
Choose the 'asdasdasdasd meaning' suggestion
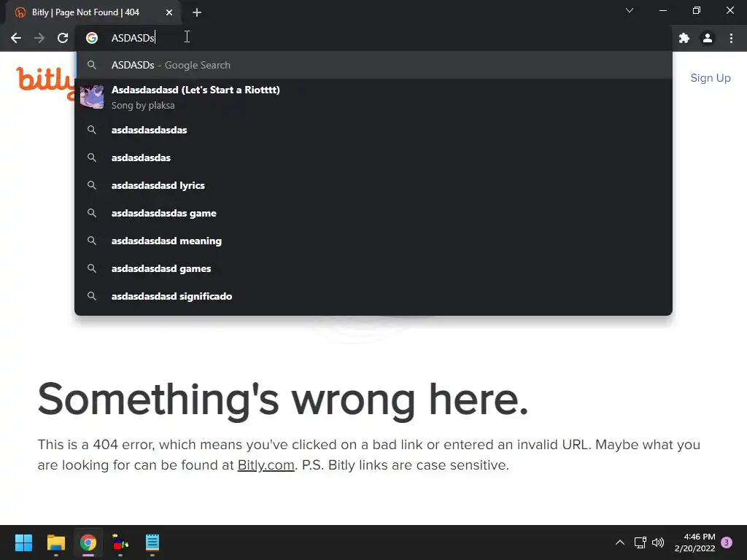373,241
